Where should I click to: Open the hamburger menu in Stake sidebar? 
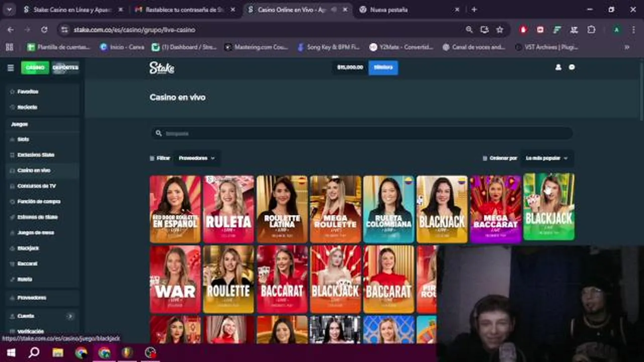coord(11,67)
